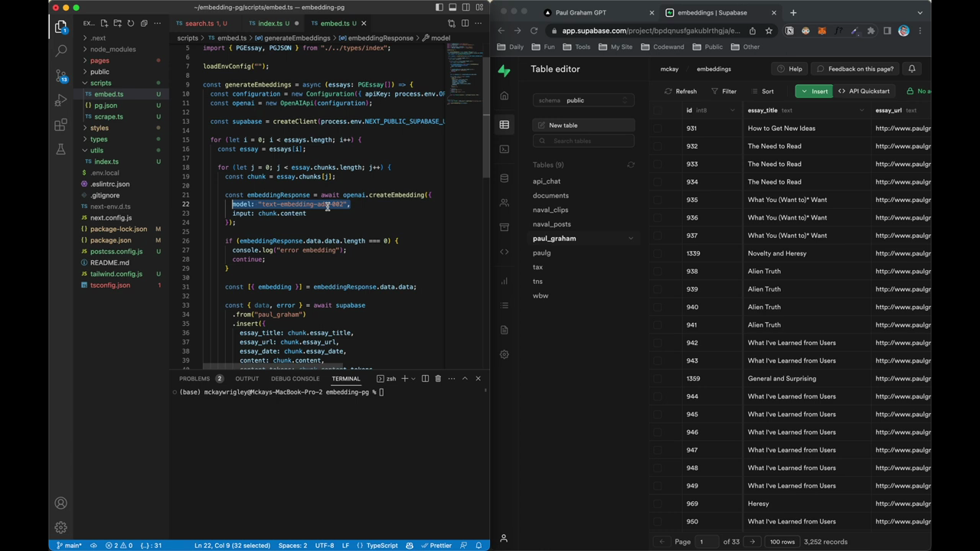Check the row with id 935
The width and height of the screenshot is (980, 551).
click(x=658, y=200)
